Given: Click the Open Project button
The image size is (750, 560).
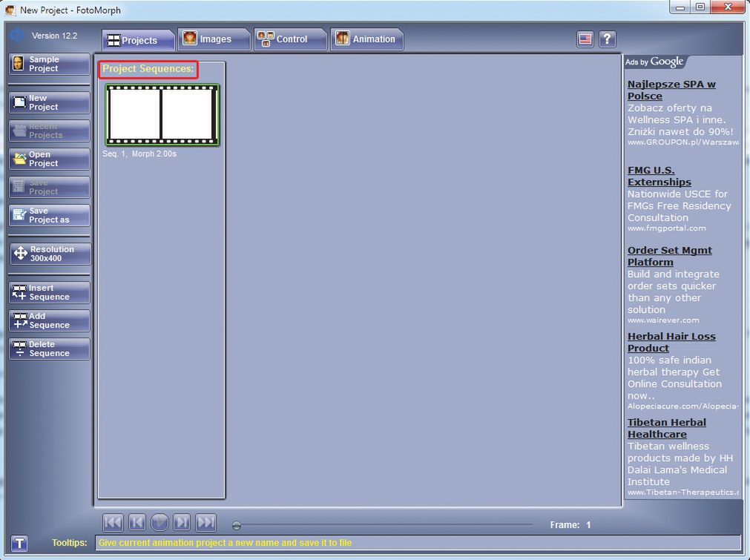Looking at the screenshot, I should tap(49, 159).
